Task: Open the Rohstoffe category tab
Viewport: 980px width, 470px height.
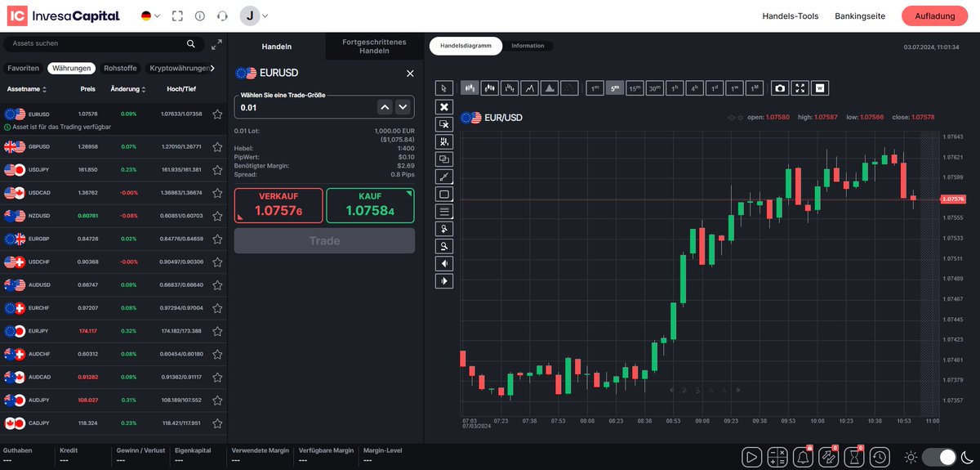Action: click(120, 69)
